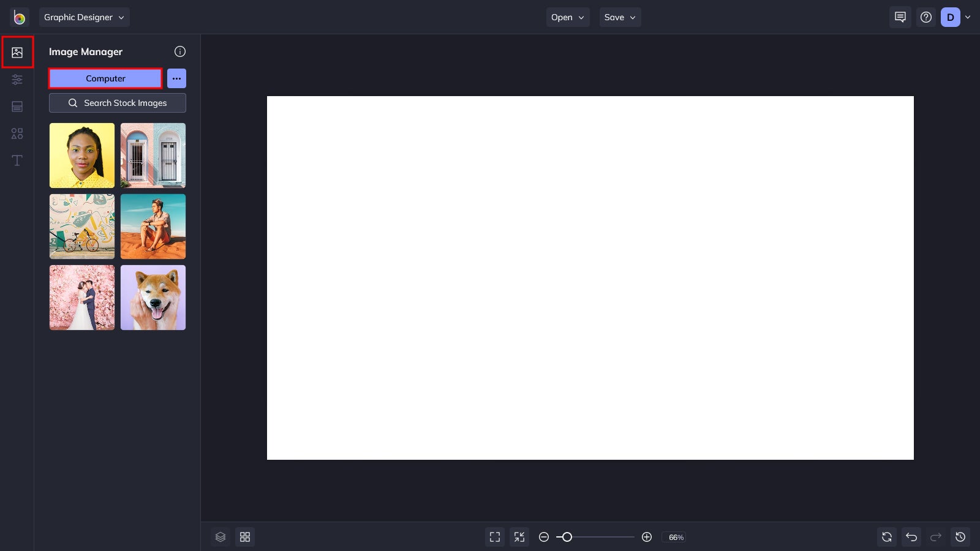Click the Image Manager info icon

click(179, 51)
